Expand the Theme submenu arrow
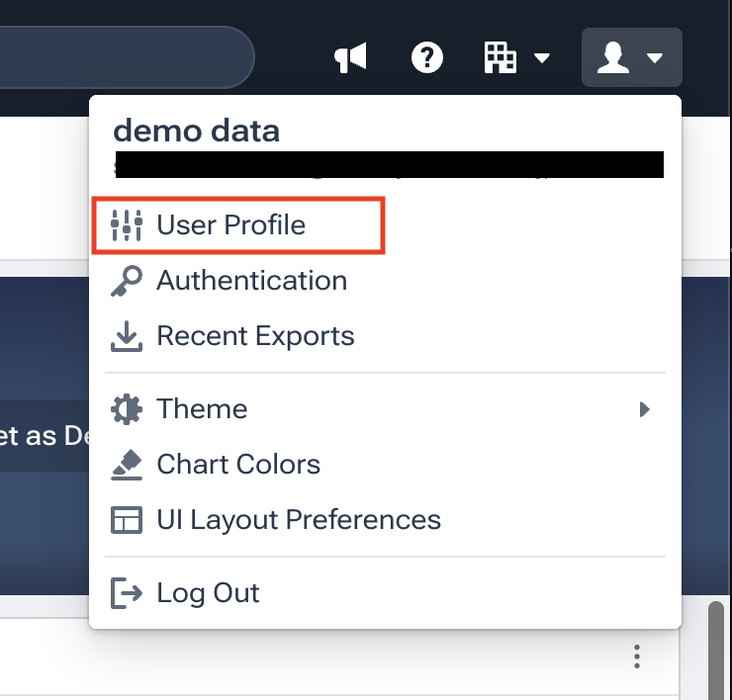Screen dimensions: 732x700 pyautogui.click(x=645, y=409)
